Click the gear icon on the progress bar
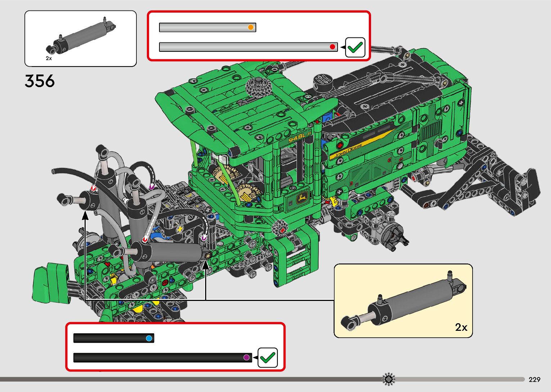The width and height of the screenshot is (551, 392). point(389,379)
